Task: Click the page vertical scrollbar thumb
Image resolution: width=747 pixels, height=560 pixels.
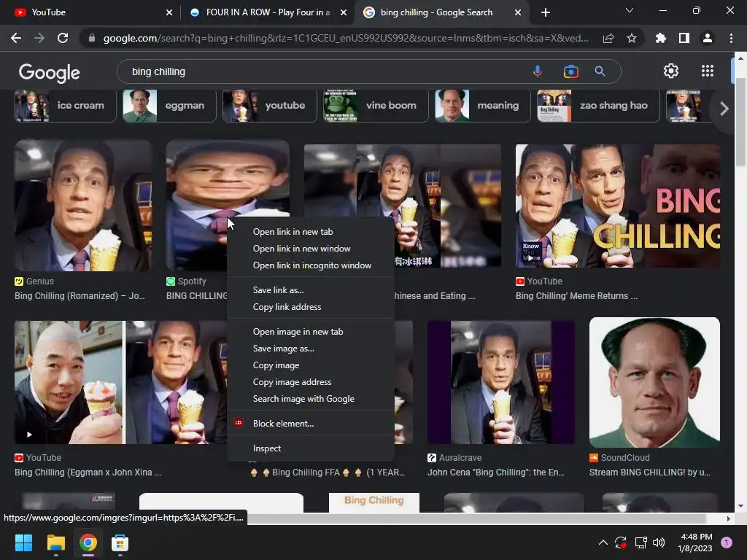Action: [x=740, y=122]
